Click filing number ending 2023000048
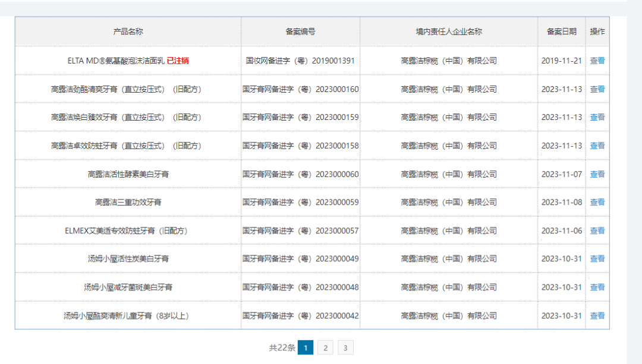This screenshot has height=364, width=642. [x=301, y=287]
